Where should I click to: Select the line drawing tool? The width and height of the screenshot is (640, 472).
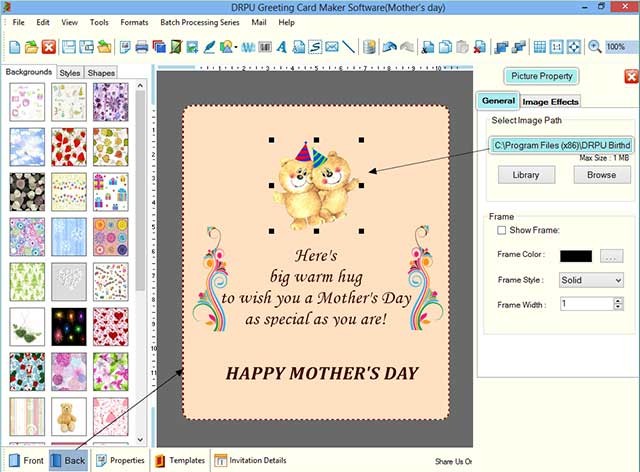point(348,46)
